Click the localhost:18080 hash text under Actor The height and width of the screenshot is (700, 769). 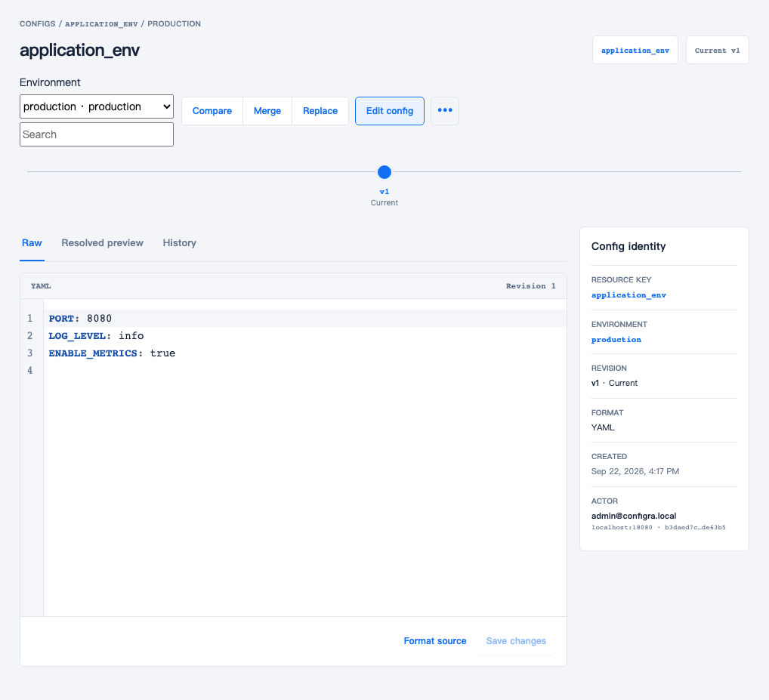tap(658, 527)
